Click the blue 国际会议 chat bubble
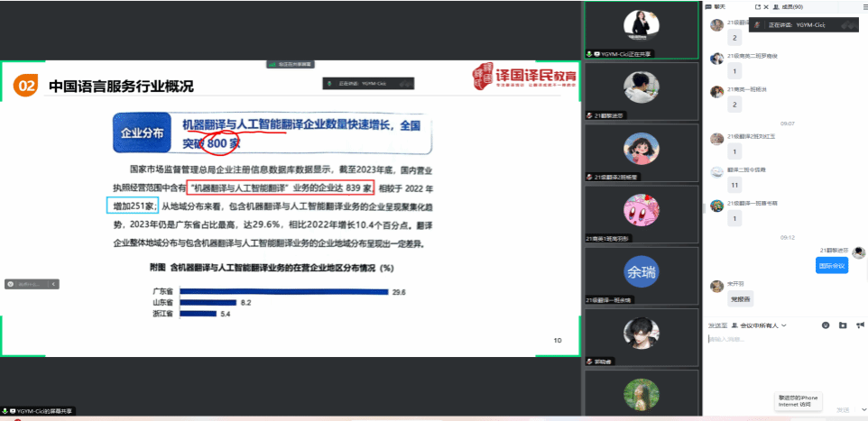 point(831,266)
